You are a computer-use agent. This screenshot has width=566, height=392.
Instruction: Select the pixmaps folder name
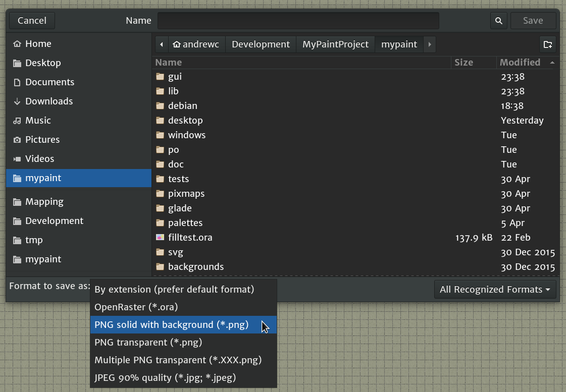186,194
